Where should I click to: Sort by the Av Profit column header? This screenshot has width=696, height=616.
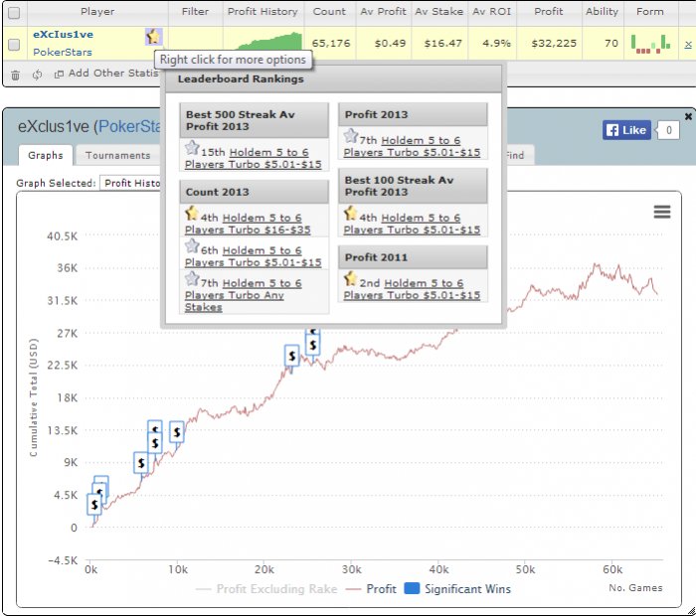pos(383,12)
